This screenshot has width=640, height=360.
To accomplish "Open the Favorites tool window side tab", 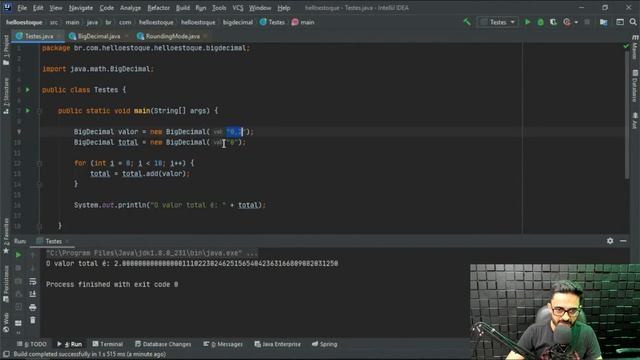I will [6, 236].
